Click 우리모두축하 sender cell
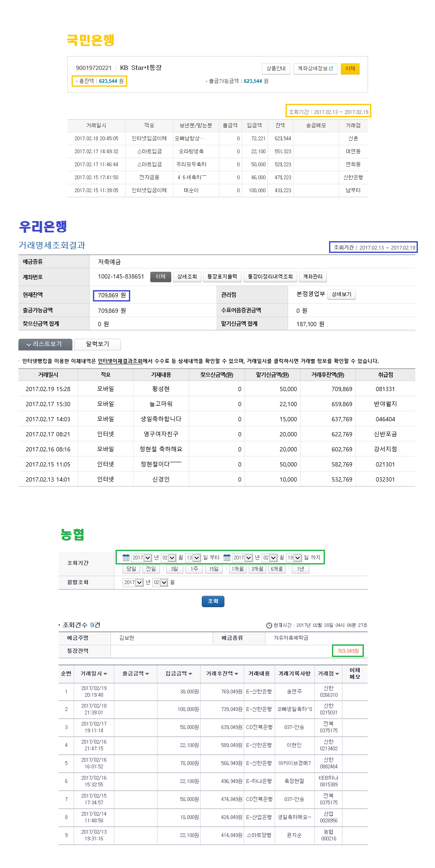The height and width of the screenshot is (868, 435). tap(191, 165)
